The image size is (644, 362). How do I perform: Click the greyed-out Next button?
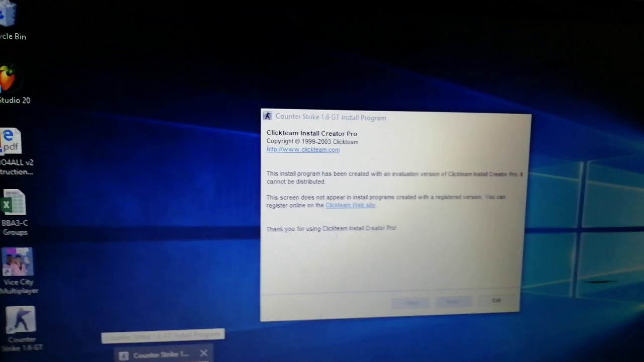tap(453, 302)
